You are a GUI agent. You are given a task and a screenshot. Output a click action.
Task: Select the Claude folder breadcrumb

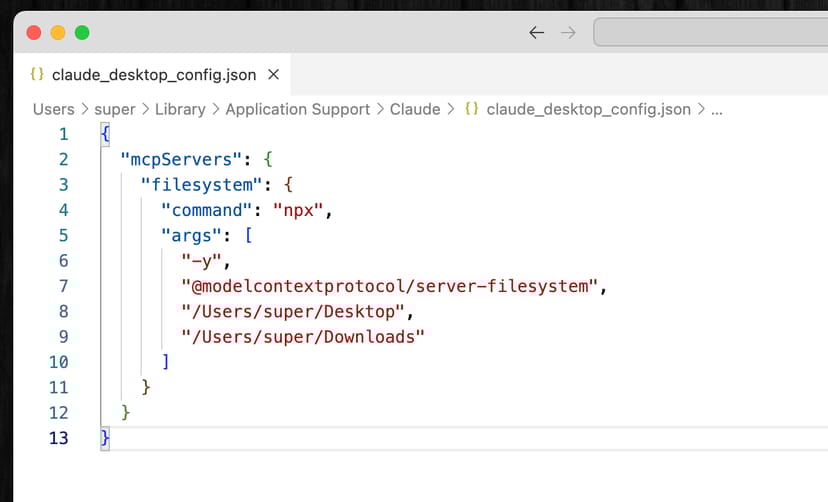coord(415,109)
